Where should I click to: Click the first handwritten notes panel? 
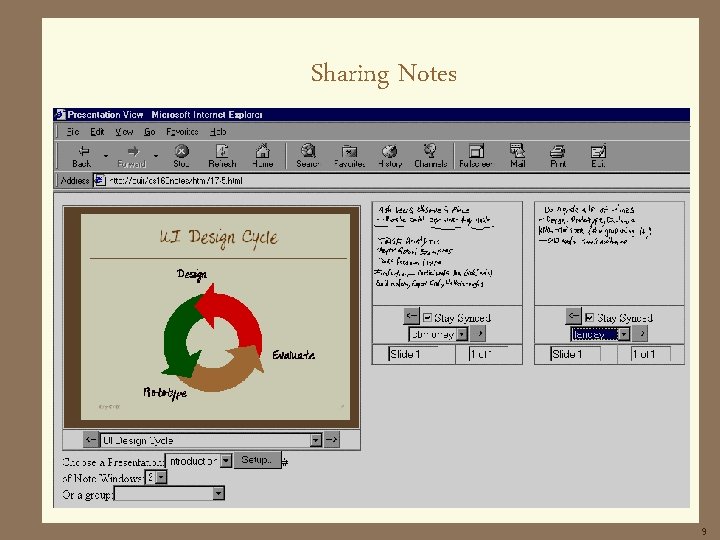pyautogui.click(x=447, y=253)
